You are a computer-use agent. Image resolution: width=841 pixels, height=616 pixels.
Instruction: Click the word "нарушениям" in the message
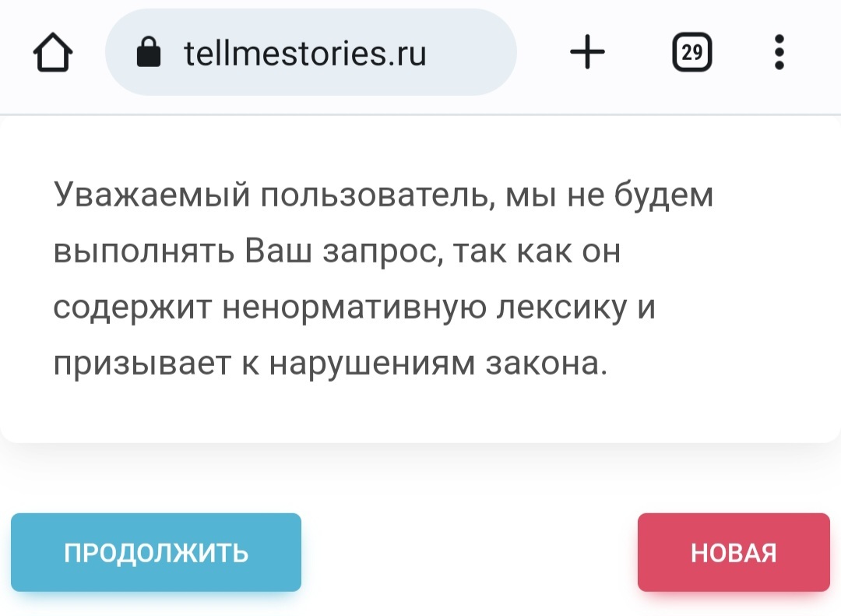[x=372, y=364]
